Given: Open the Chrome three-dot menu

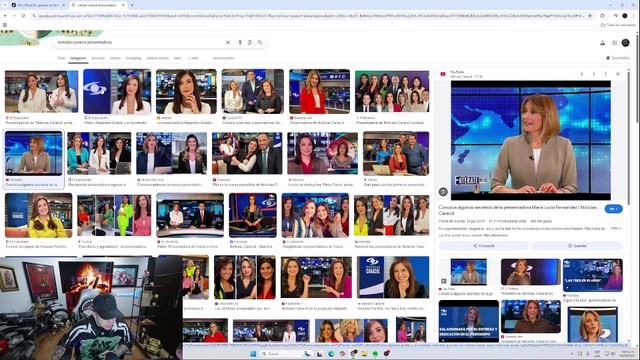Looking at the screenshot, I should [634, 16].
